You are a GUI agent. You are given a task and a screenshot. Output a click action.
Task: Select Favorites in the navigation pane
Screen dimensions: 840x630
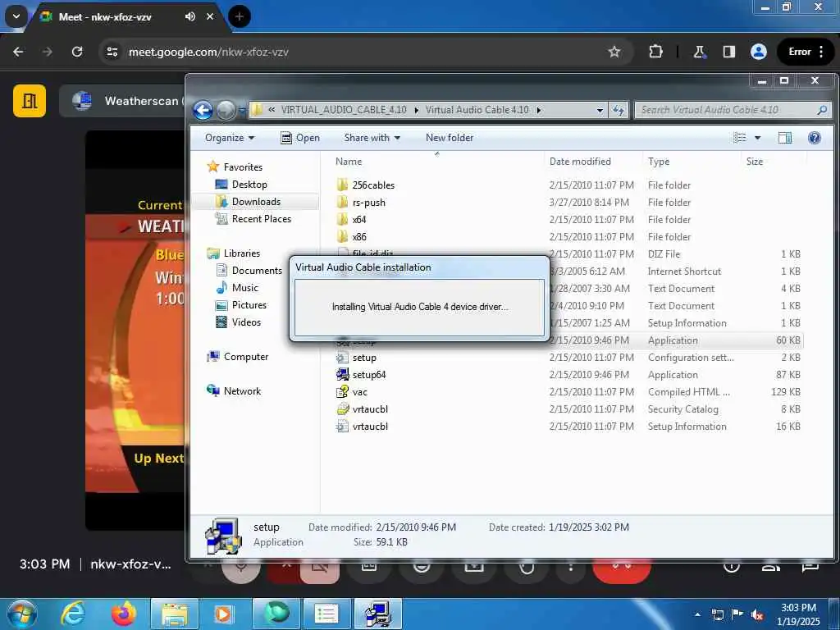tap(235, 167)
